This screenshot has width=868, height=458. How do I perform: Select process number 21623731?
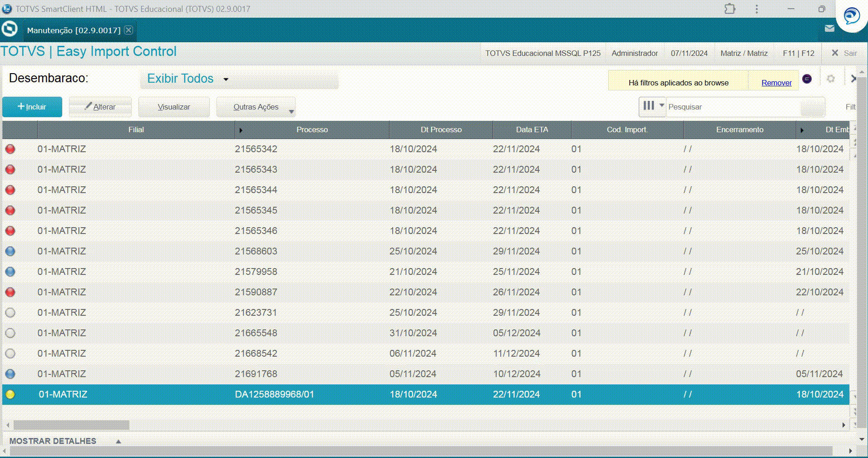[256, 313]
